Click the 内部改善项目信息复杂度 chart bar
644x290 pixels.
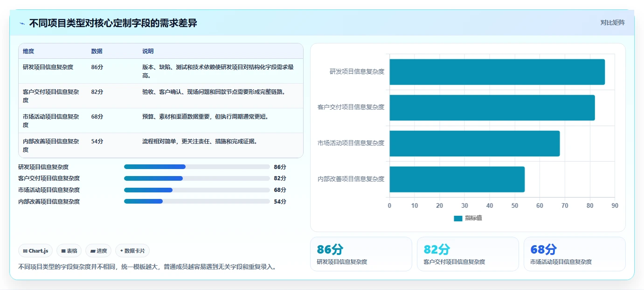click(457, 179)
